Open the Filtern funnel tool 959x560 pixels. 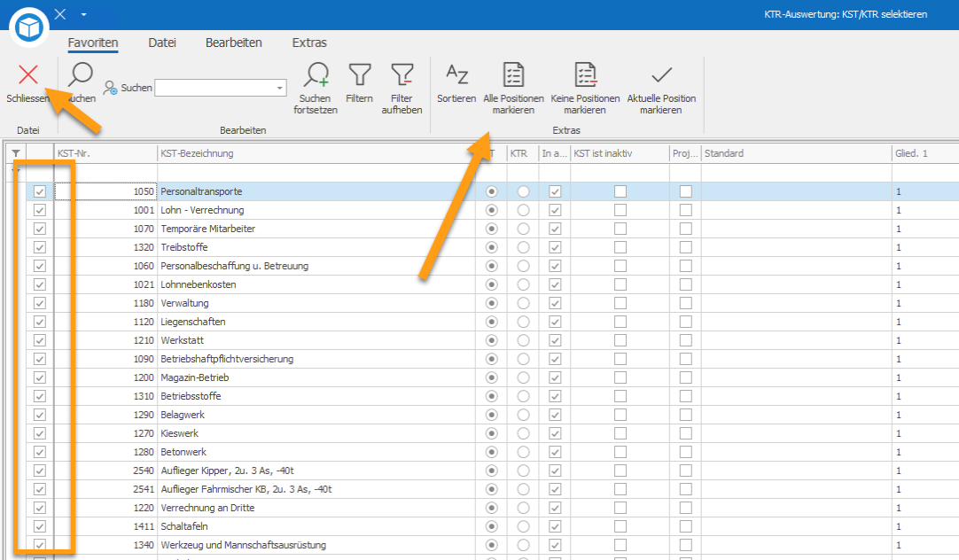tap(359, 76)
